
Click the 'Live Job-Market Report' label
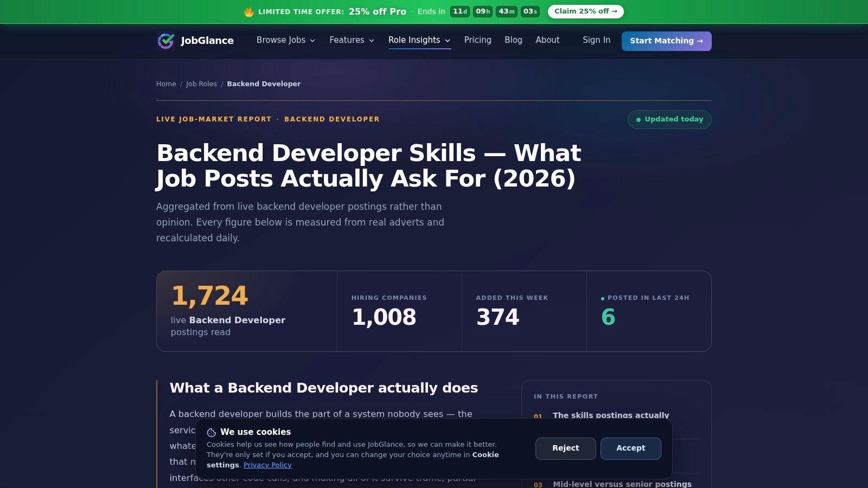pos(214,119)
